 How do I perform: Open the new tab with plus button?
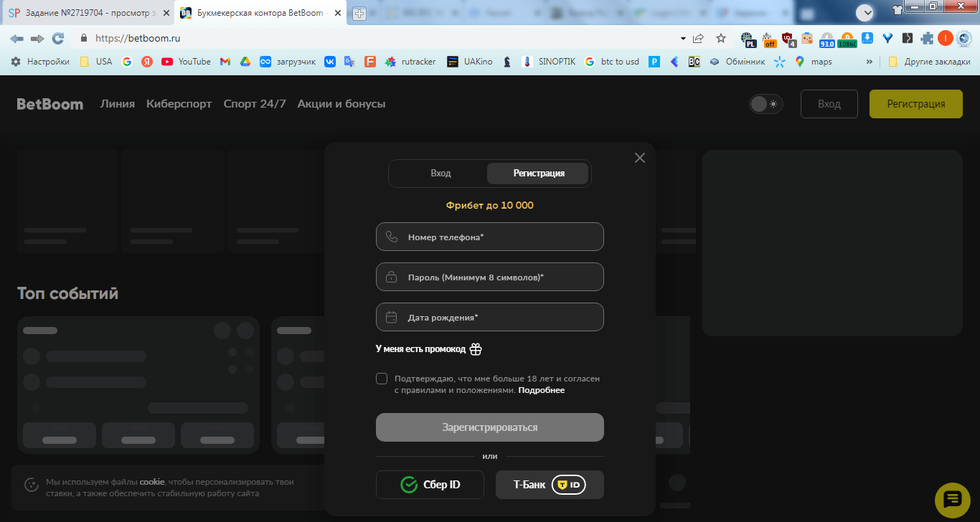pyautogui.click(x=359, y=14)
